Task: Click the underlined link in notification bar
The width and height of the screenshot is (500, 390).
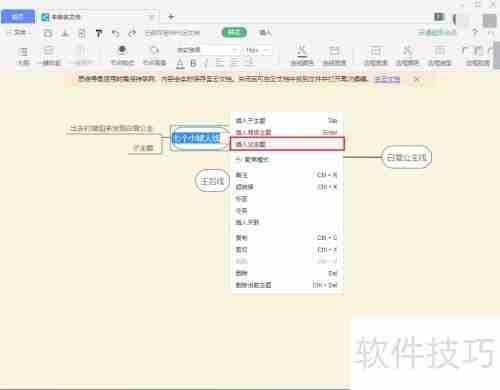Action: [x=387, y=79]
